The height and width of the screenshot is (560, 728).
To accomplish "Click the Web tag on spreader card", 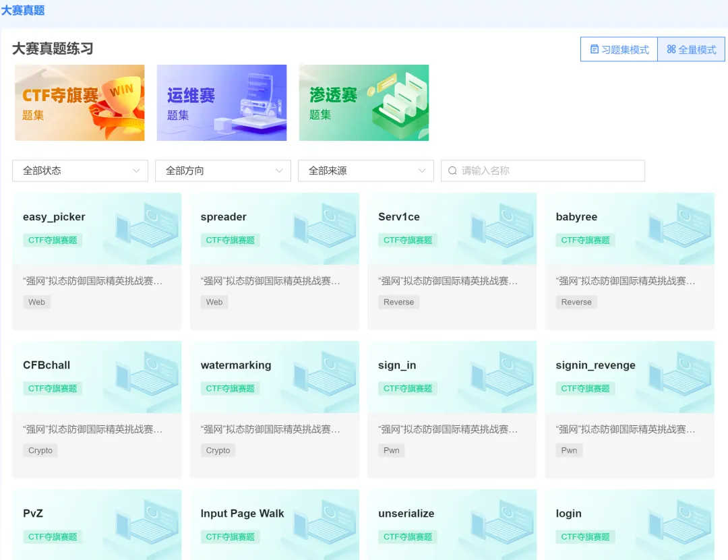I will pos(214,302).
